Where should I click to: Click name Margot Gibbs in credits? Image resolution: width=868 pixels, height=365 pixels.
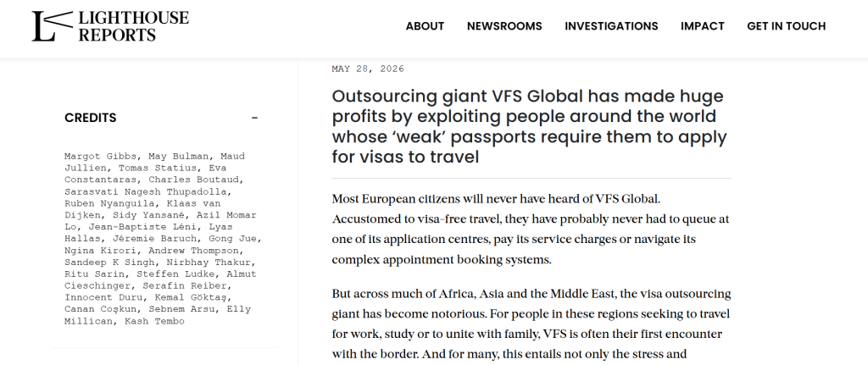coord(100,157)
